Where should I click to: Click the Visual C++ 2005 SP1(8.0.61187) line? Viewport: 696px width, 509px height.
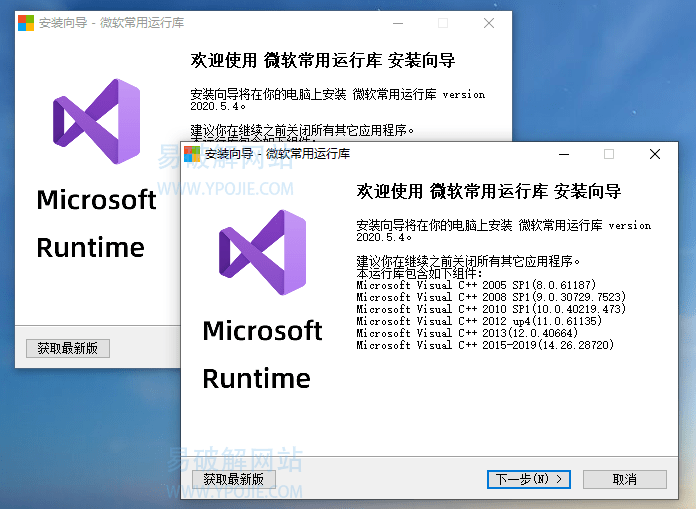476,285
